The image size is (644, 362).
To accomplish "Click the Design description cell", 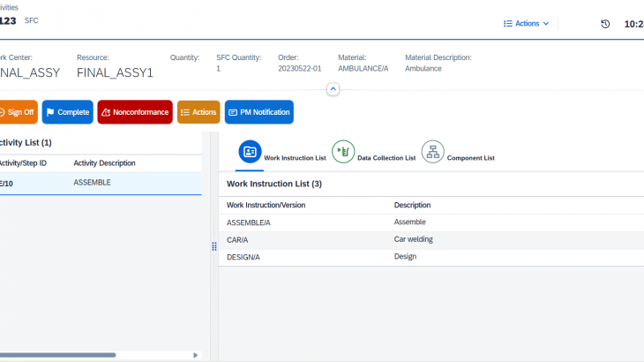I will [x=405, y=256].
